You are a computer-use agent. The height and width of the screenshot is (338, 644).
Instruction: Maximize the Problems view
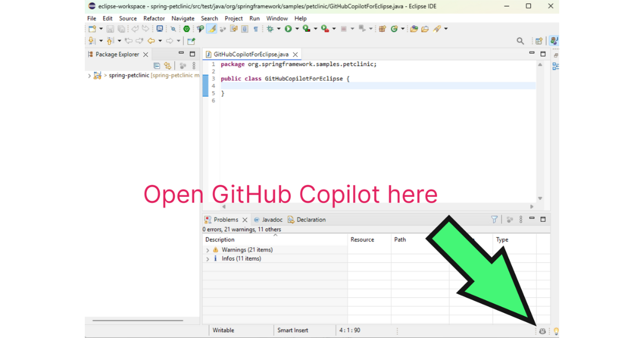coord(543,219)
